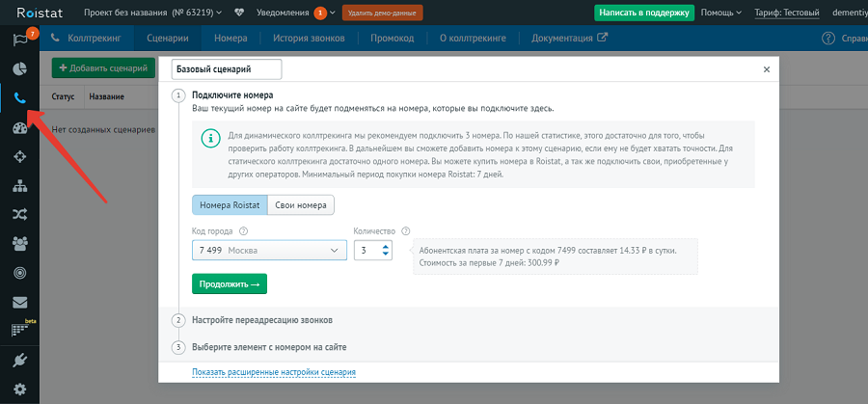Click the Продолжить button
Viewport: 868px width, 404px height.
(x=230, y=283)
